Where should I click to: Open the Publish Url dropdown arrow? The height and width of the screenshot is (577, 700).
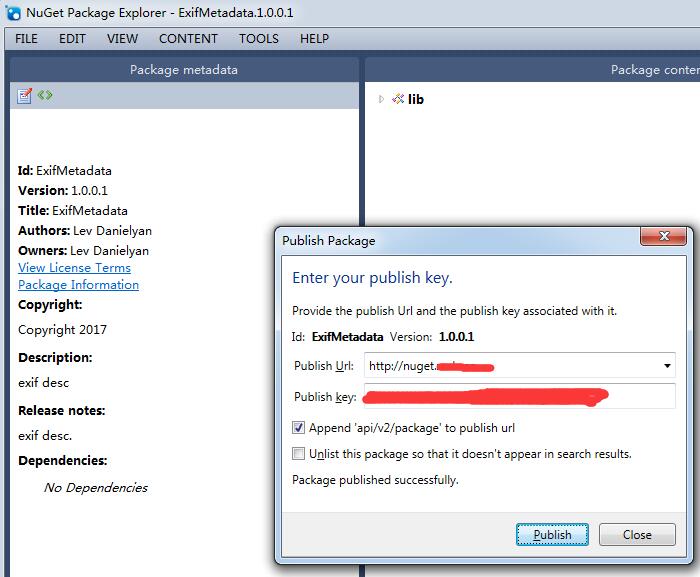(x=667, y=366)
